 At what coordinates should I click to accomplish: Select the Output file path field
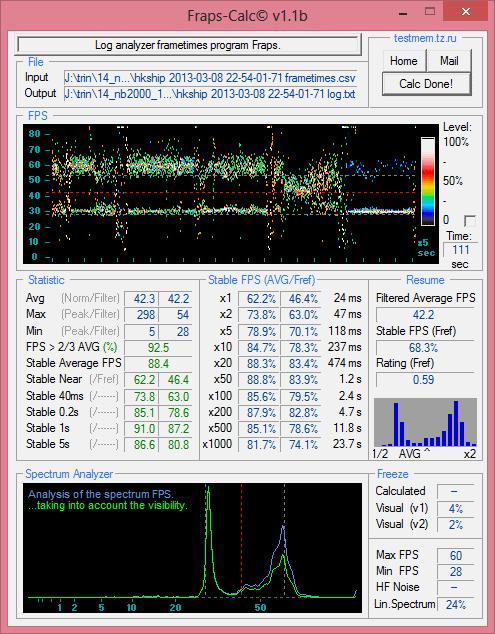(210, 94)
